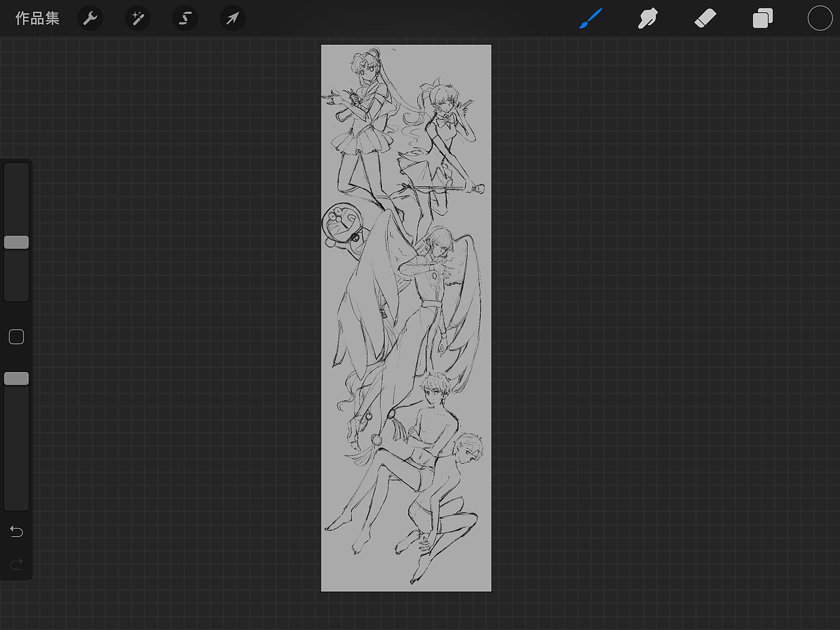Open the Actions wrench menu

click(x=90, y=18)
